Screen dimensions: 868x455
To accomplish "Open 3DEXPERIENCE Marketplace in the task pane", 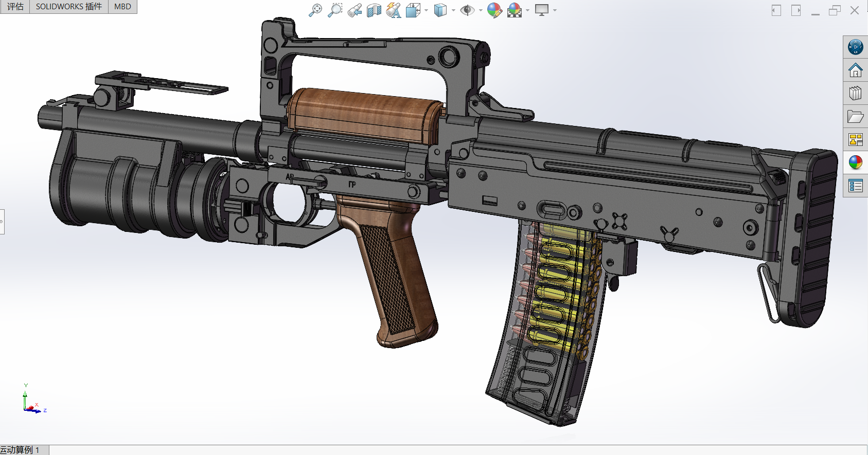I will pyautogui.click(x=856, y=47).
